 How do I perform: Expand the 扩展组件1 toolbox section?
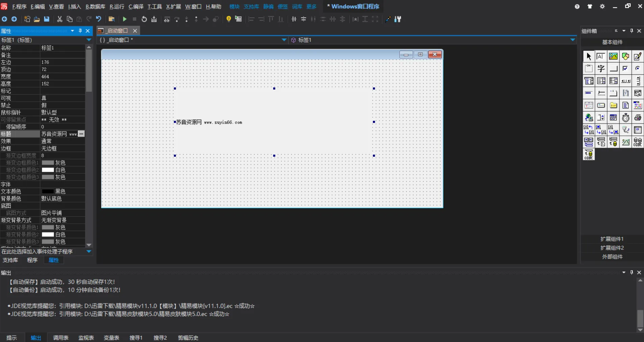coord(612,239)
